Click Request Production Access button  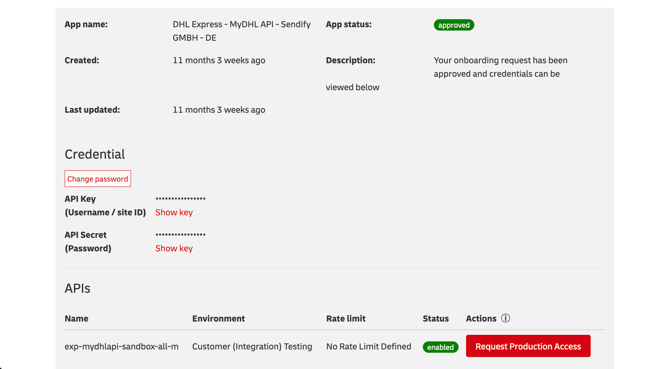coord(528,346)
